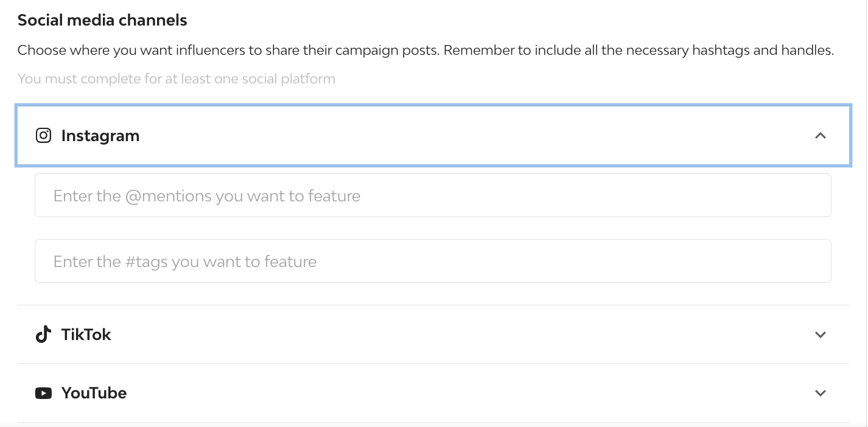The height and width of the screenshot is (427, 868).
Task: Select the YouTube section title text
Action: tap(94, 393)
